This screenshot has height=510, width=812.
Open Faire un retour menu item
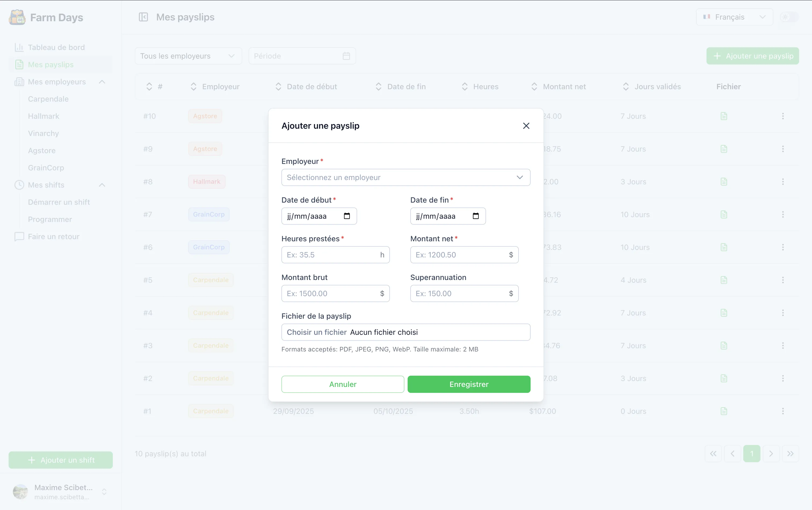click(54, 237)
